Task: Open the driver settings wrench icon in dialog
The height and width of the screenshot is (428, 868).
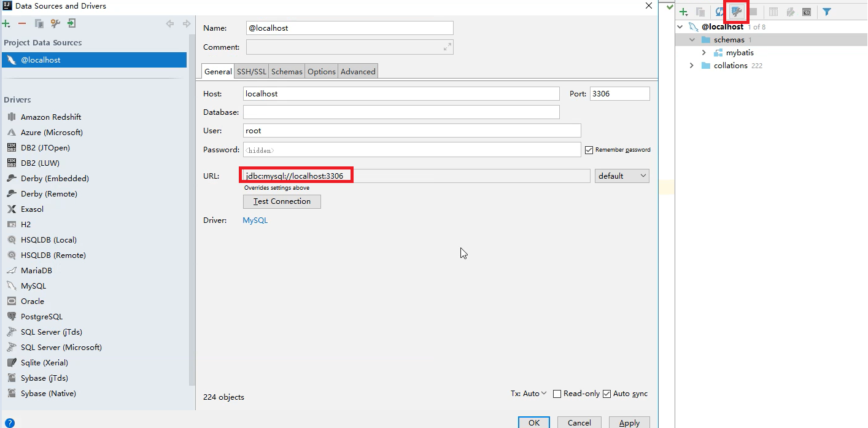Action: pos(55,23)
